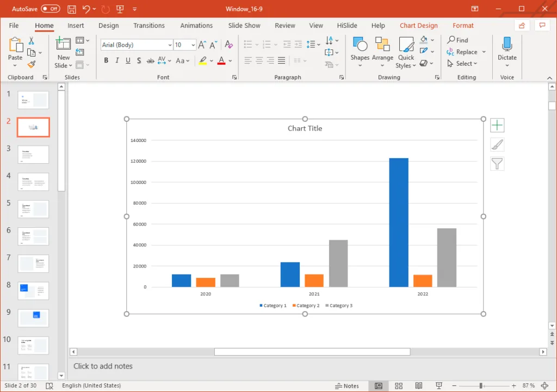Open the File tab
This screenshot has width=557, height=392.
coord(14,26)
